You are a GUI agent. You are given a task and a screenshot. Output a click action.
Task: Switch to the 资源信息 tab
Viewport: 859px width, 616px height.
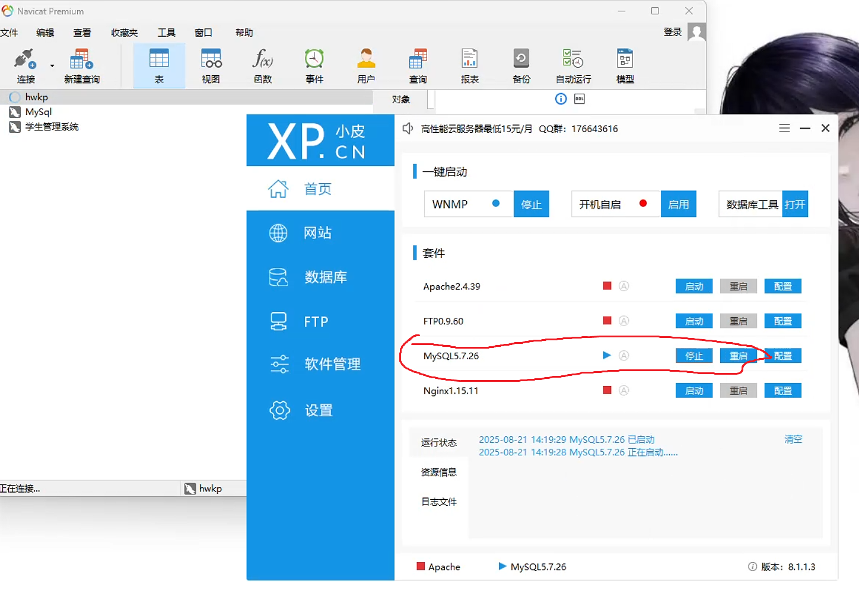[x=439, y=473]
